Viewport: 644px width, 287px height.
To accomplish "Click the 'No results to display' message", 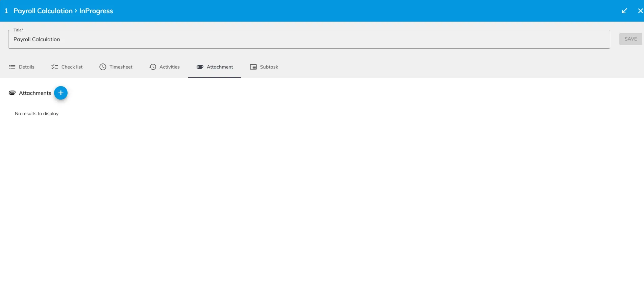I will click(x=36, y=113).
